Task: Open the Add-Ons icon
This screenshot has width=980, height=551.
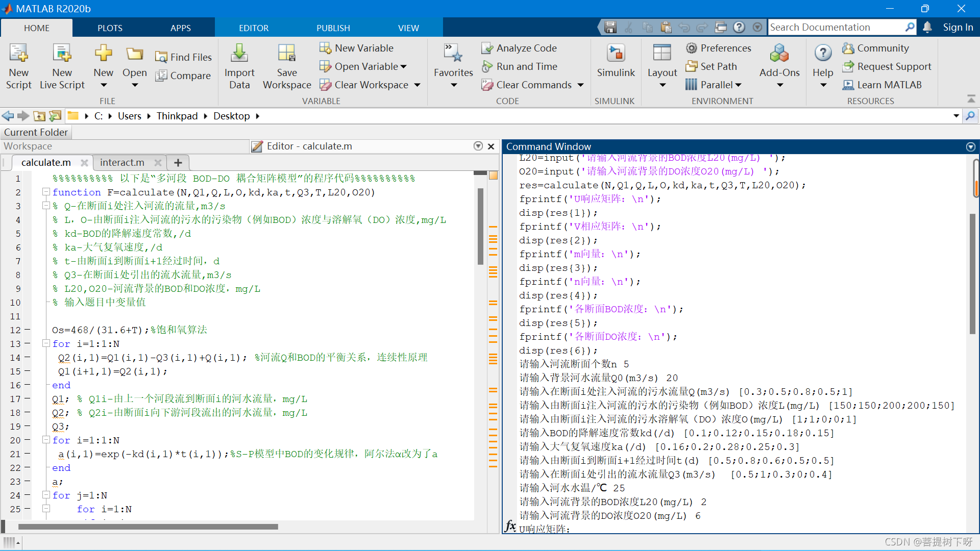Action: [x=779, y=54]
